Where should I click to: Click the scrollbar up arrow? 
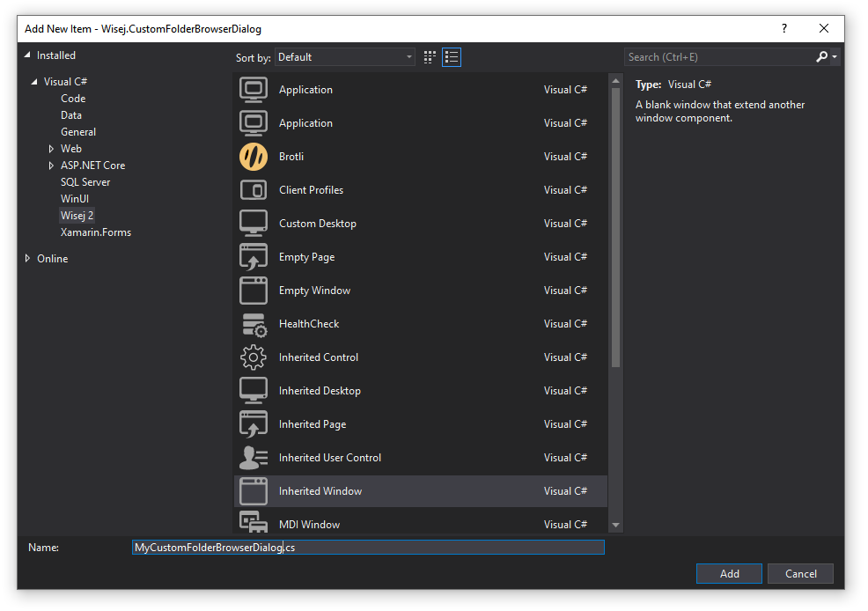pyautogui.click(x=615, y=81)
